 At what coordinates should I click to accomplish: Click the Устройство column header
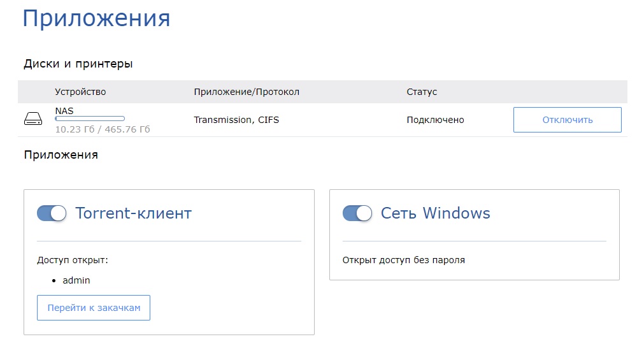pos(80,92)
